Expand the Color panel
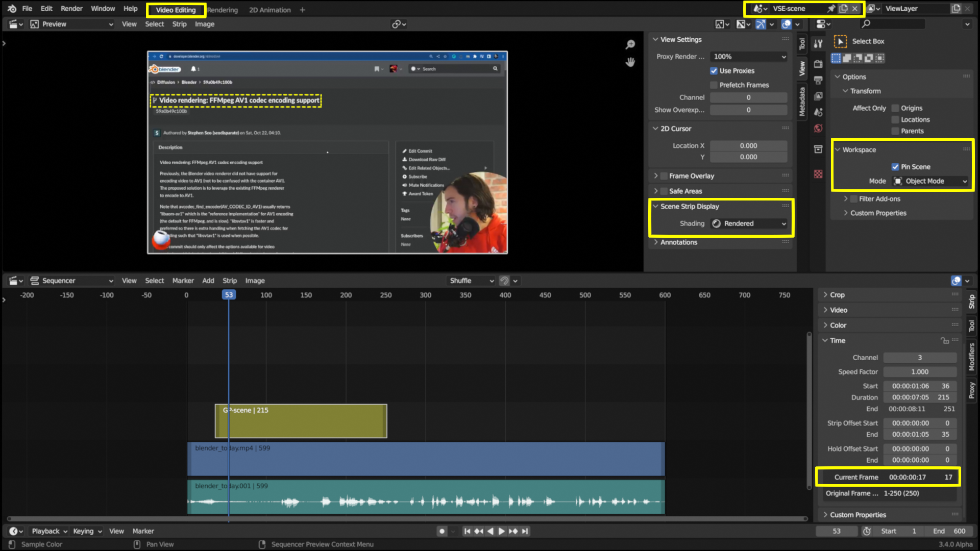 point(838,325)
